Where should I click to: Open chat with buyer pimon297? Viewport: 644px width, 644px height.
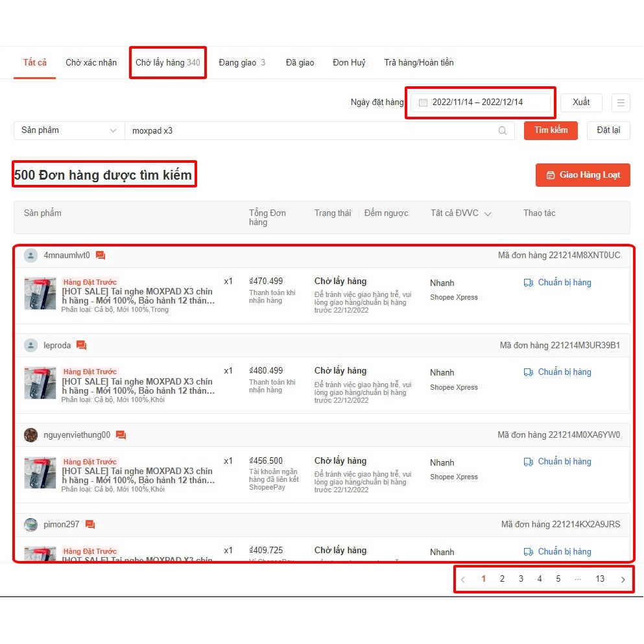[x=90, y=525]
